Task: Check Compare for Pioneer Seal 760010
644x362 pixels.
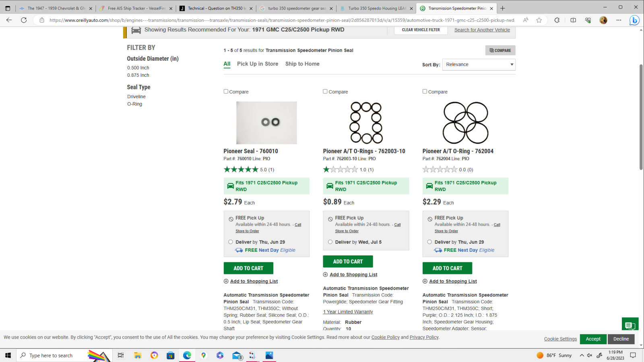Action: (226, 91)
